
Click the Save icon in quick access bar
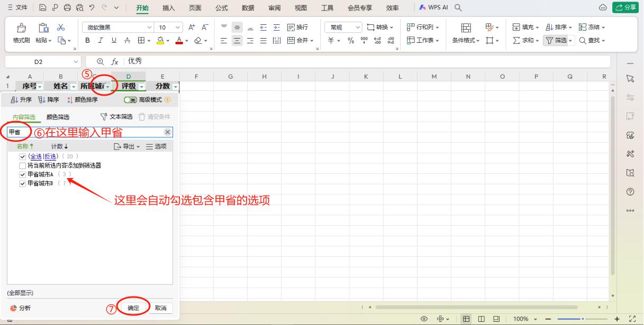click(x=43, y=8)
